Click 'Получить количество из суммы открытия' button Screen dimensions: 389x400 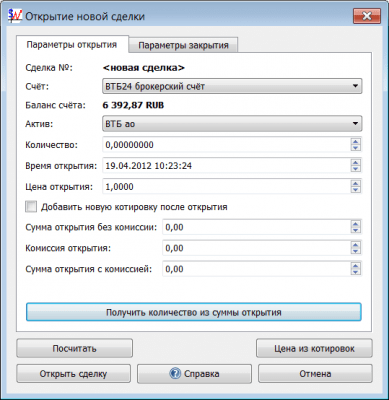194,312
